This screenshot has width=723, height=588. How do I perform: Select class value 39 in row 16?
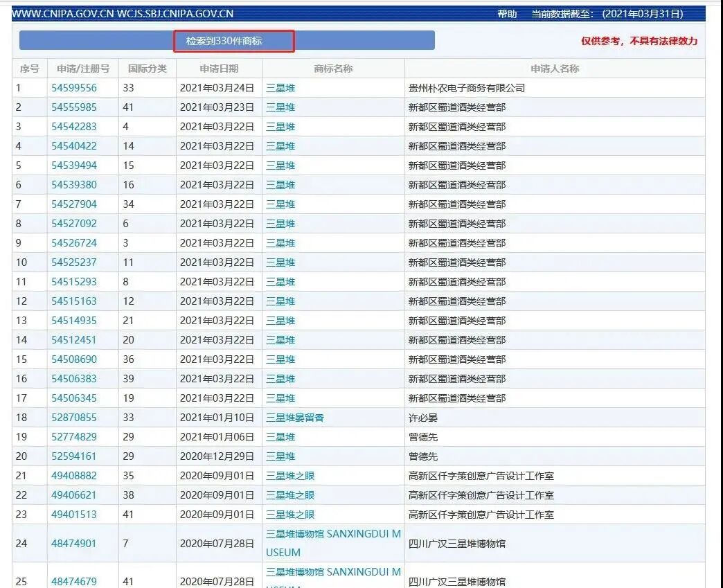click(128, 378)
